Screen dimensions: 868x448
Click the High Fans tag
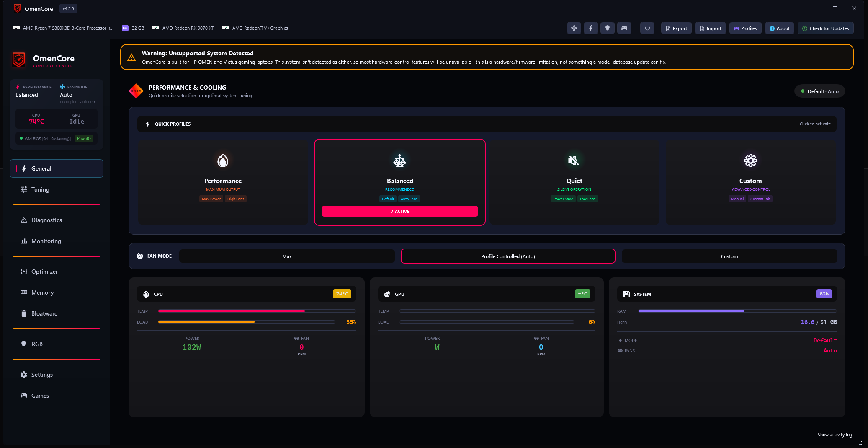[235, 199]
